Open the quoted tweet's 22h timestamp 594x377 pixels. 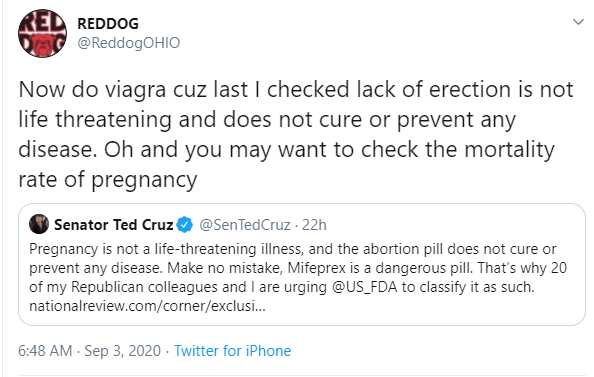click(x=314, y=225)
